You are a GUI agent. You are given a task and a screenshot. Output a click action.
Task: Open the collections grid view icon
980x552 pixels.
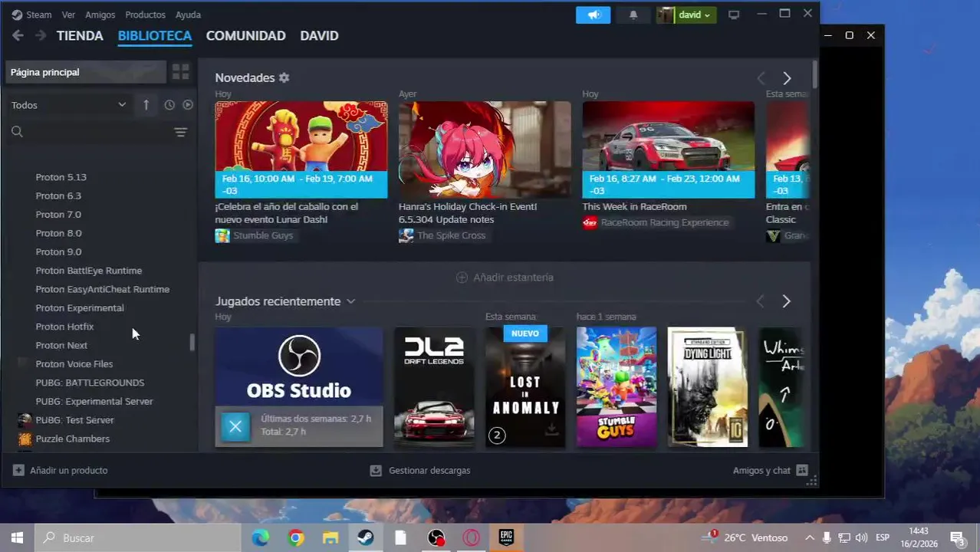tap(180, 72)
